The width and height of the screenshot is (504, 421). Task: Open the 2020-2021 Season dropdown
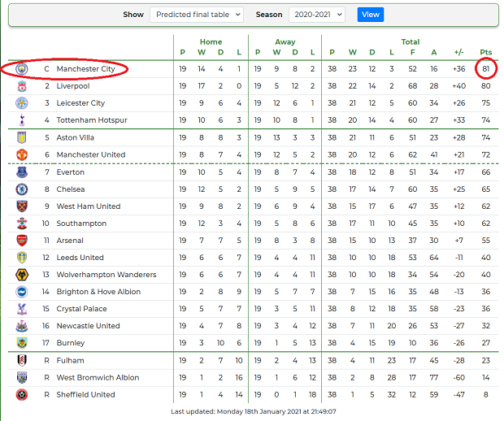317,15
